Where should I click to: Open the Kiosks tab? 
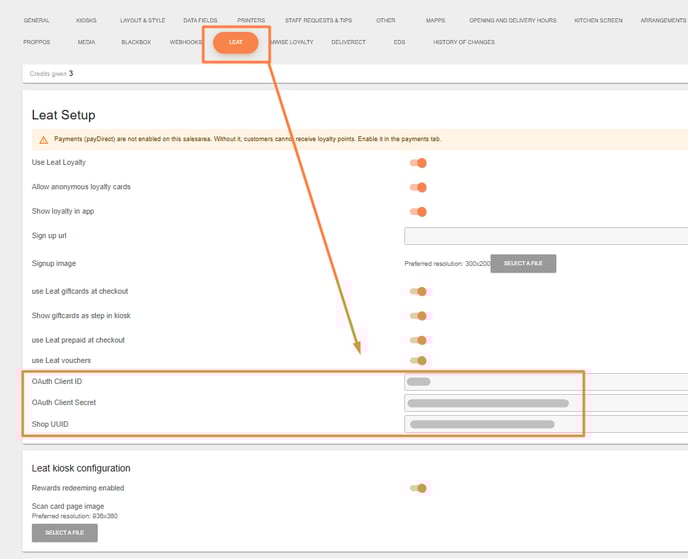pyautogui.click(x=86, y=20)
